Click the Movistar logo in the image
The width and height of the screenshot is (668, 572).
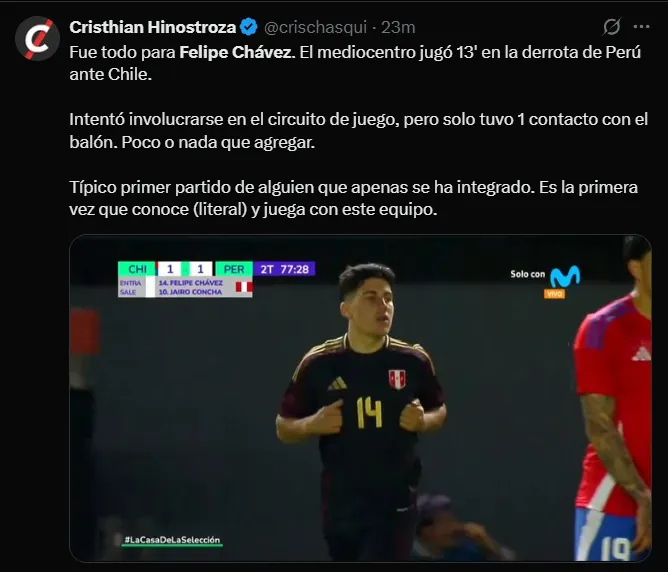tap(565, 276)
